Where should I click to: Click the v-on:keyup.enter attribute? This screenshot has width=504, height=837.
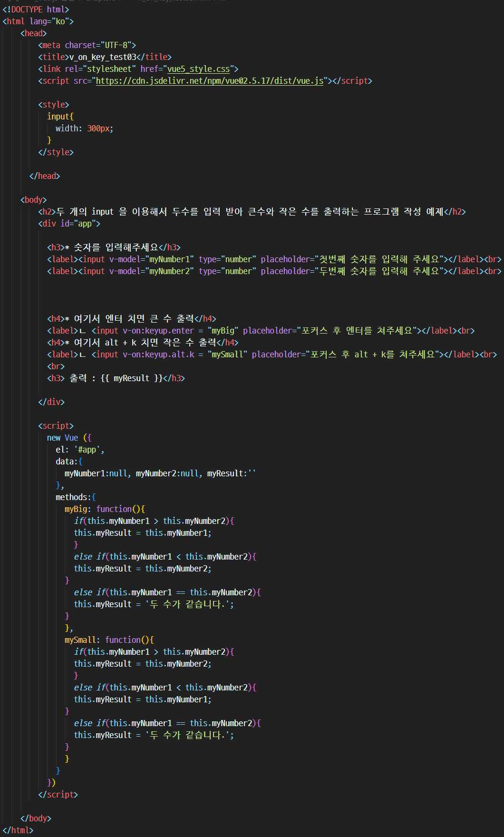158,331
